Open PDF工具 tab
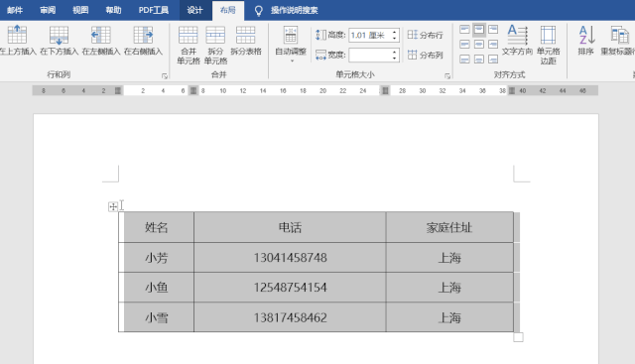This screenshot has height=364, width=635. tap(154, 10)
